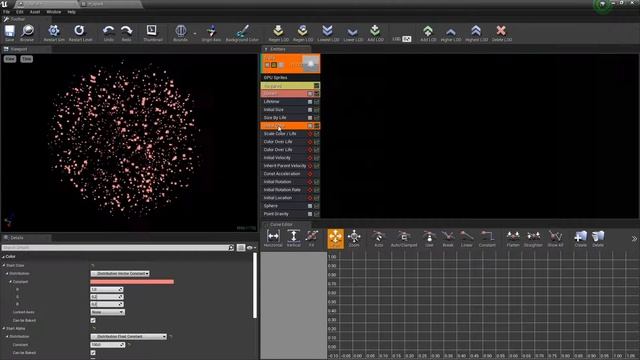Collapse the Start Alpha property

coord(4,329)
